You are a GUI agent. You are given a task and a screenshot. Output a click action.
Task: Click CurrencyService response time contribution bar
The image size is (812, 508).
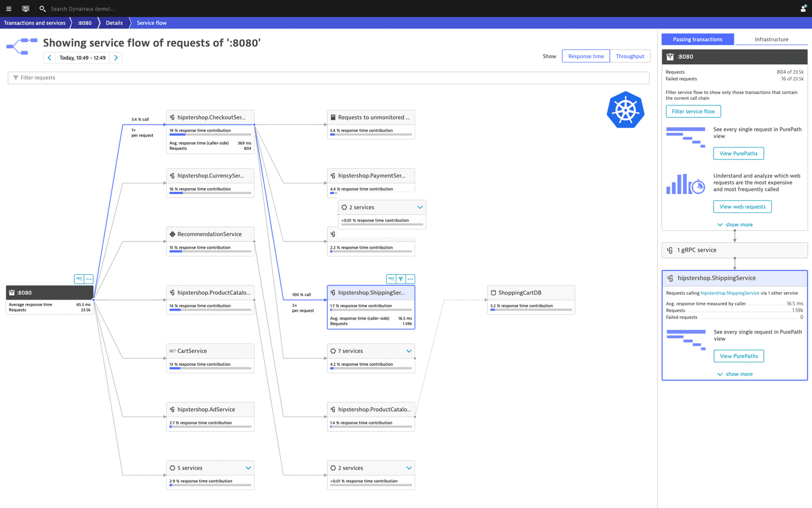coord(211,193)
